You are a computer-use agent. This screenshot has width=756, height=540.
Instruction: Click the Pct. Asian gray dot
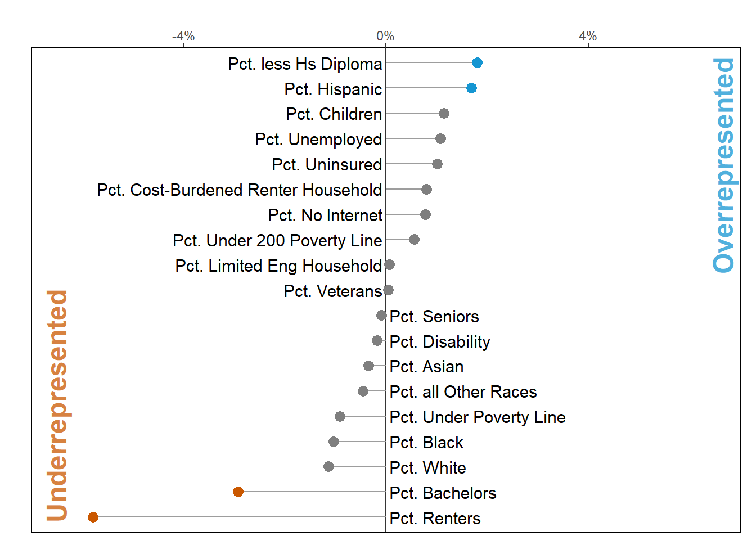coord(368,366)
